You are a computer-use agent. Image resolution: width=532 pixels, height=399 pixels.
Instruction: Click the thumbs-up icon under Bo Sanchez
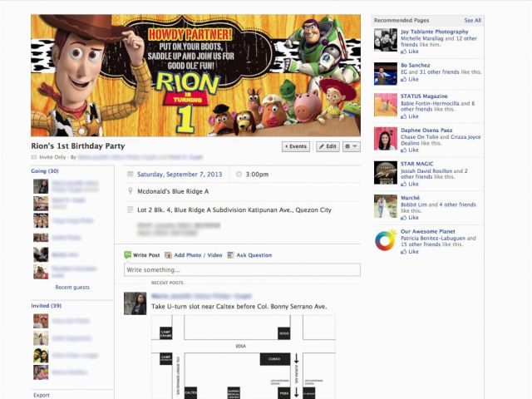[403, 80]
